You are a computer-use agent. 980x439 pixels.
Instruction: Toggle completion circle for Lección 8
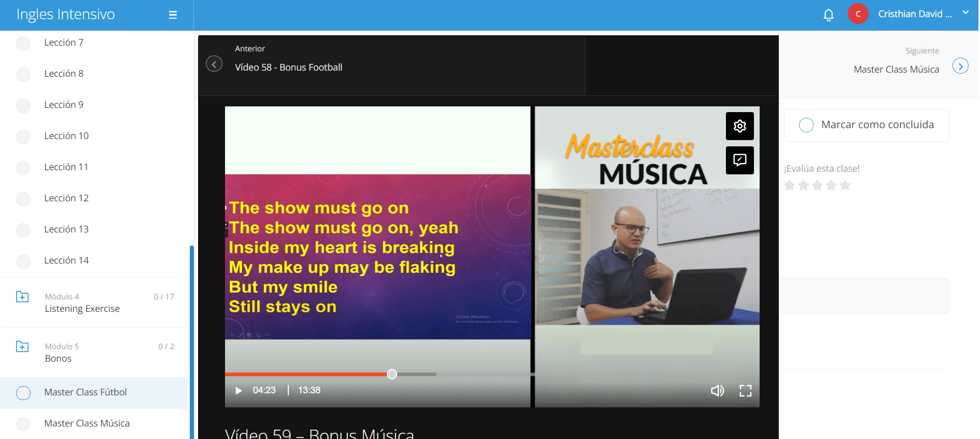(x=23, y=74)
